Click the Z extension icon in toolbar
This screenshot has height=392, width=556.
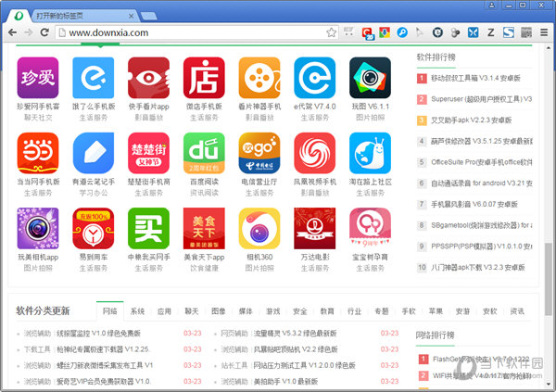(491, 32)
